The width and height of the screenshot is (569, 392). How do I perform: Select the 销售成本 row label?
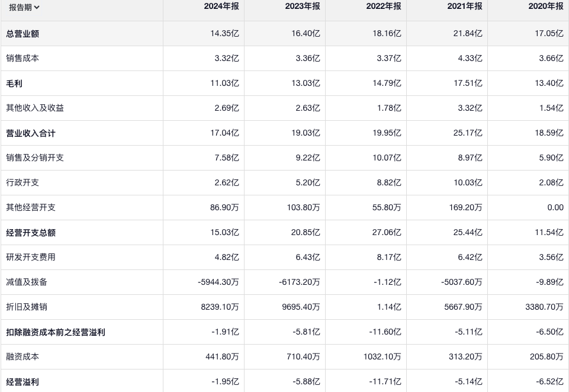click(x=22, y=59)
